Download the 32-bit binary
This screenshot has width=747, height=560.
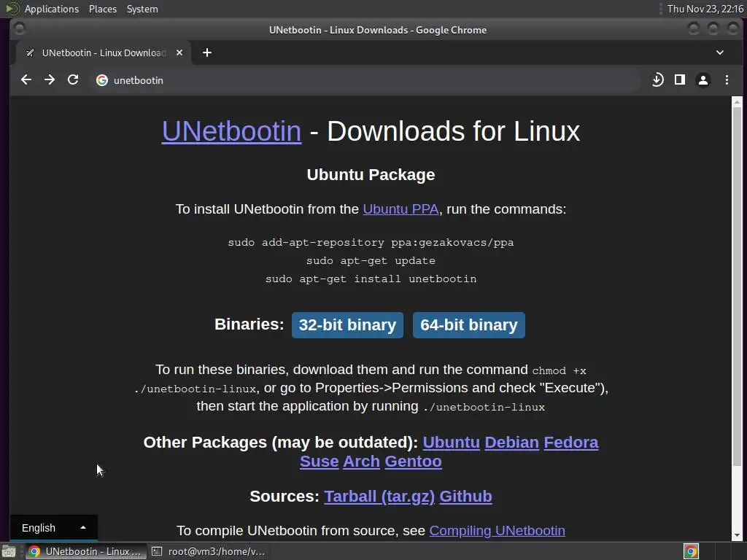[347, 324]
